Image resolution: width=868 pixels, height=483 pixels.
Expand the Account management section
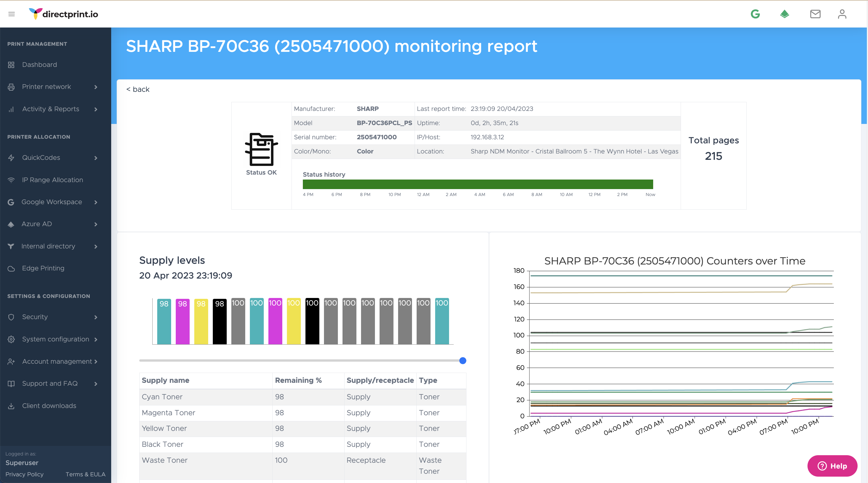point(96,361)
